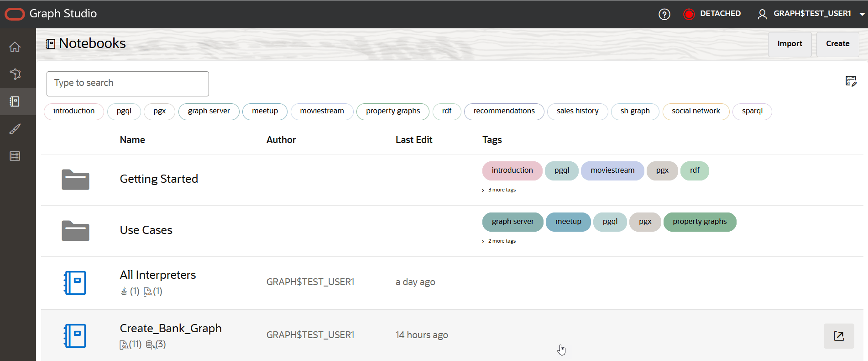Filter by introduction tag
Screen dimensions: 868x361
pyautogui.click(x=74, y=111)
